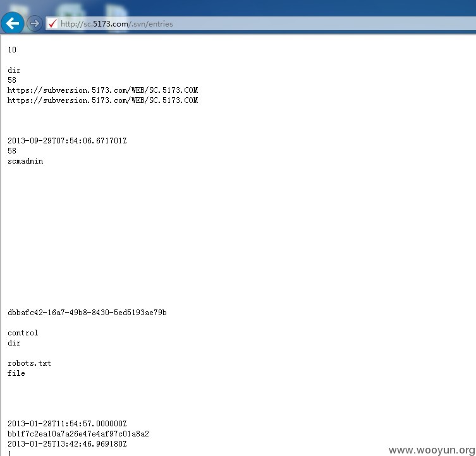Screen dimensions: 476x456
Task: Select UUID 'dbbafc42-16a7-49b8-8430-5ed5193ae79b'
Action: 87,313
